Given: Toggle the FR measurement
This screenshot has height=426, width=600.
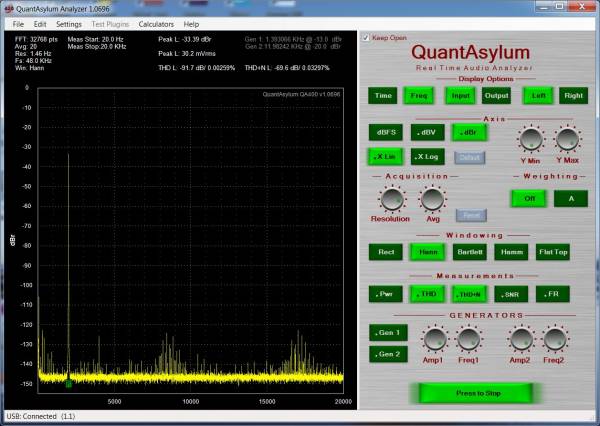Looking at the screenshot, I should [553, 294].
